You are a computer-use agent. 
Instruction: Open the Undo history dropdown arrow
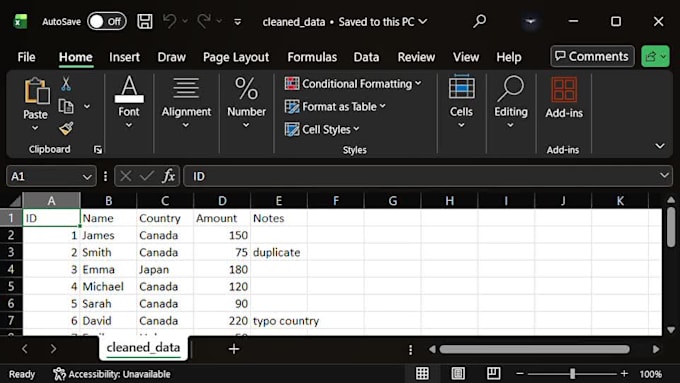185,21
